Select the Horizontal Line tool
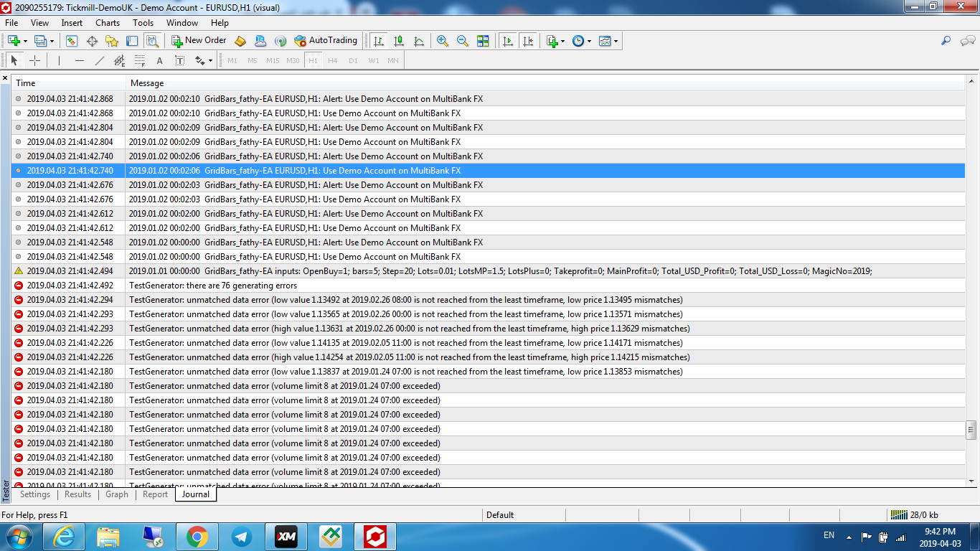The height and width of the screenshot is (551, 980). (x=79, y=61)
